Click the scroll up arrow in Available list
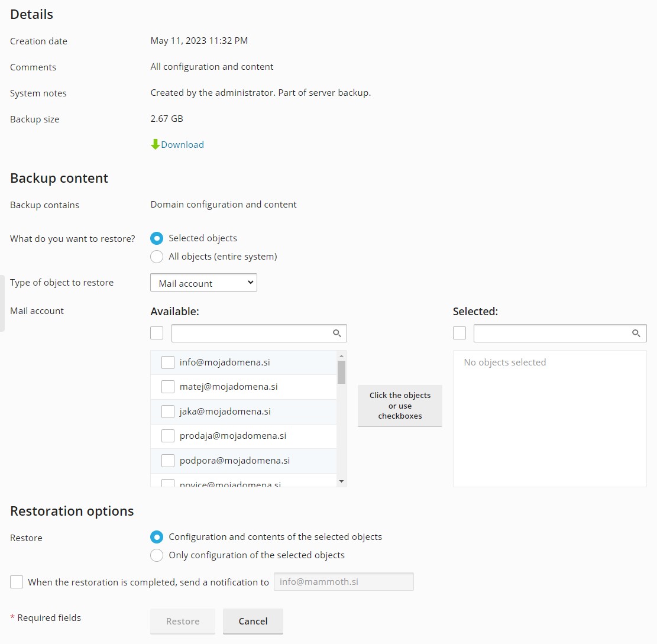 point(341,356)
